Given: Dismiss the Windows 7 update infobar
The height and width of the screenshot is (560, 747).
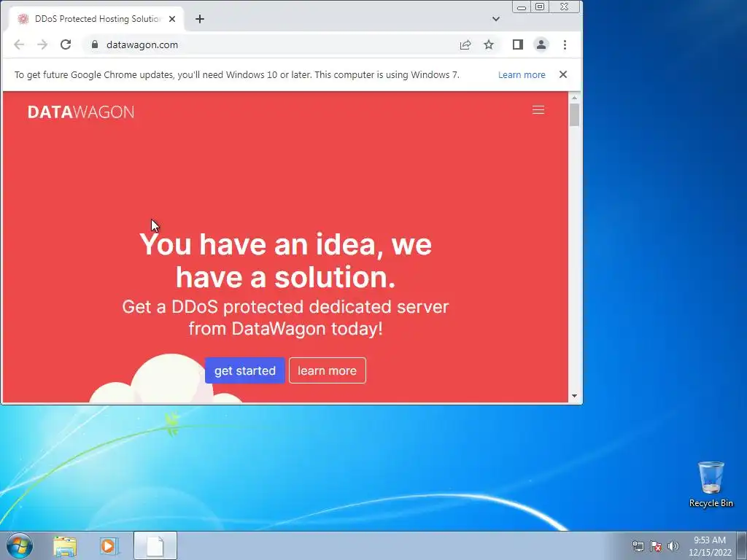Looking at the screenshot, I should coord(563,74).
